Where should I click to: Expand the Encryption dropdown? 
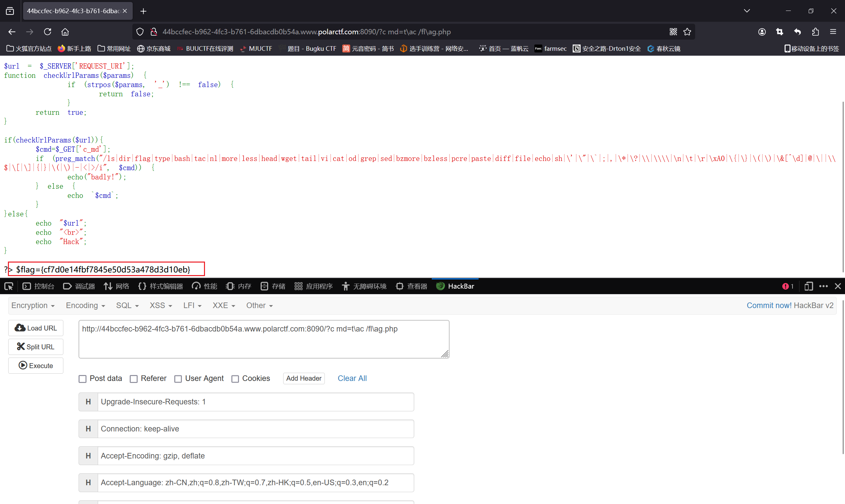[33, 305]
